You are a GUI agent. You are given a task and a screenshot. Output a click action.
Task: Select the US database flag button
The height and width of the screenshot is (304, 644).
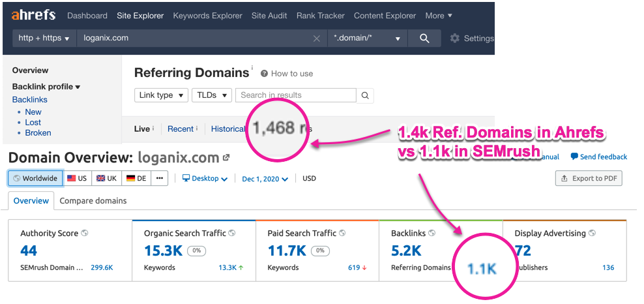[x=77, y=178]
